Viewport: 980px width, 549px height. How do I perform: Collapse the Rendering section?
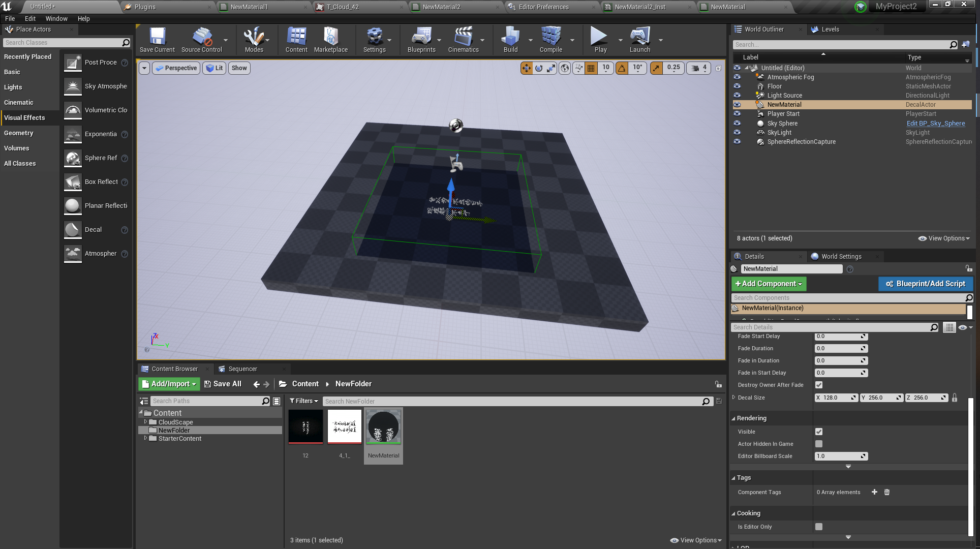[733, 418]
